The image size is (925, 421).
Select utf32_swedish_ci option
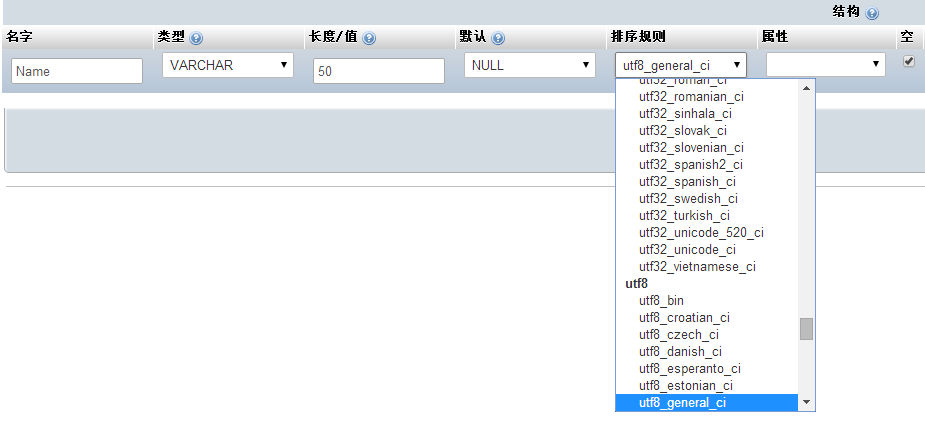[x=707, y=199]
